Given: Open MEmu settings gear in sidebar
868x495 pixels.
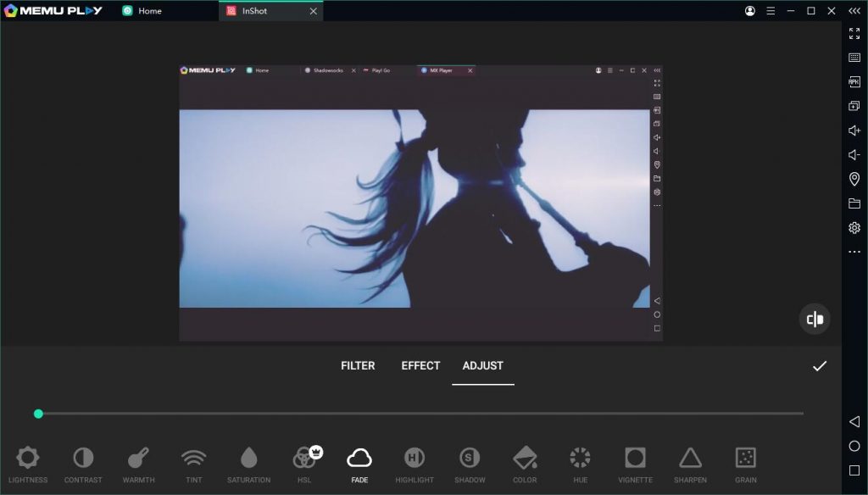Looking at the screenshot, I should point(853,227).
